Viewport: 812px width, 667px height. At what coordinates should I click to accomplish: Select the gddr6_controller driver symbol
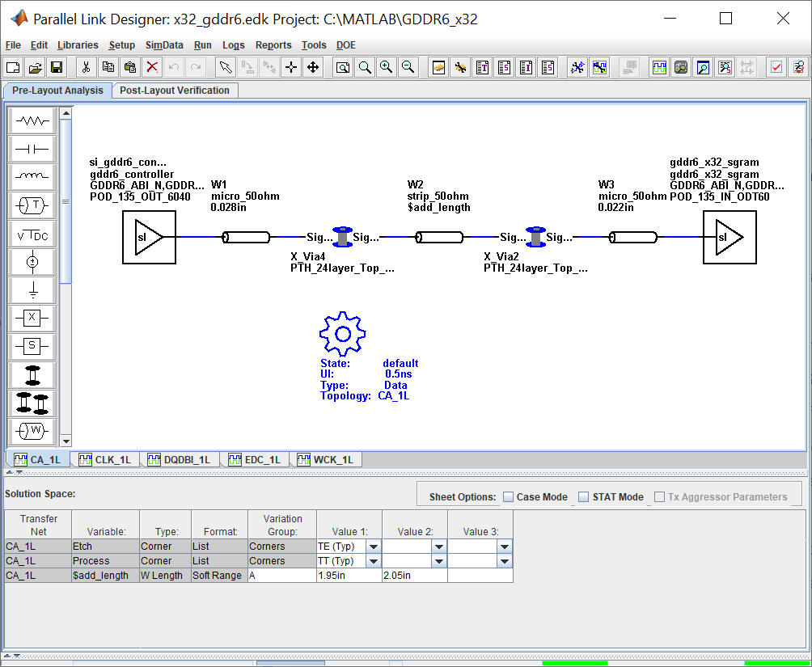tap(149, 237)
